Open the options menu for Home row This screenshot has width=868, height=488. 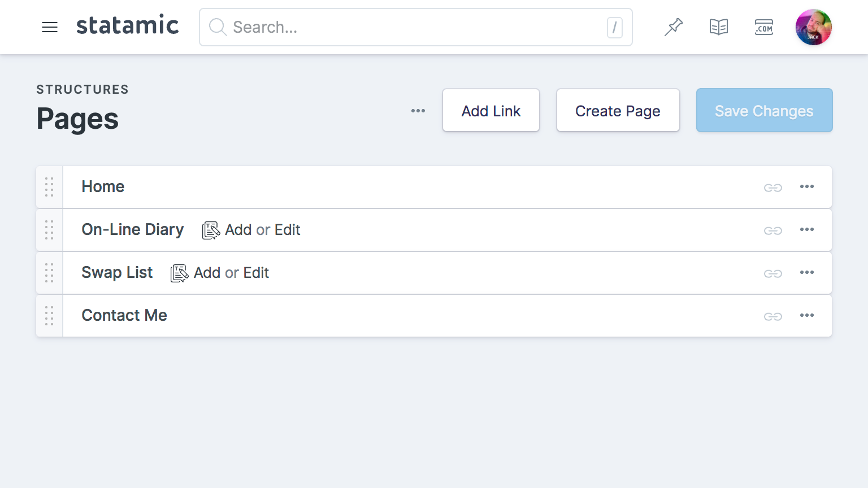click(x=806, y=186)
